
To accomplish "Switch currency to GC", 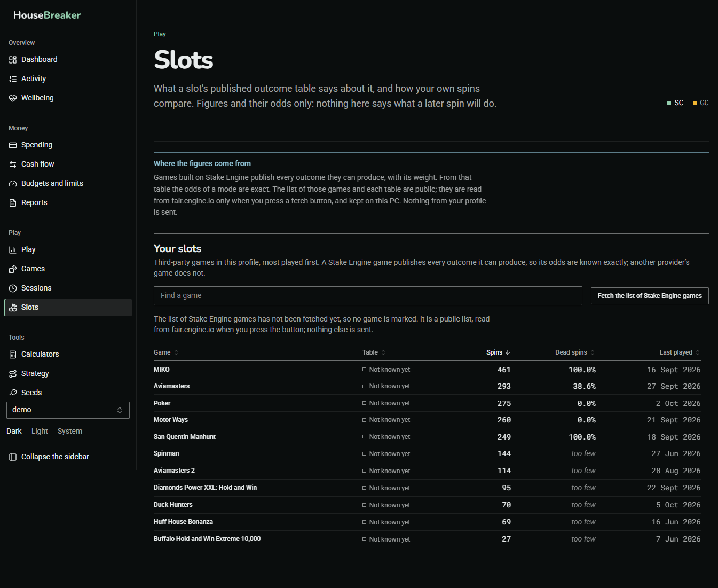I will [x=701, y=103].
